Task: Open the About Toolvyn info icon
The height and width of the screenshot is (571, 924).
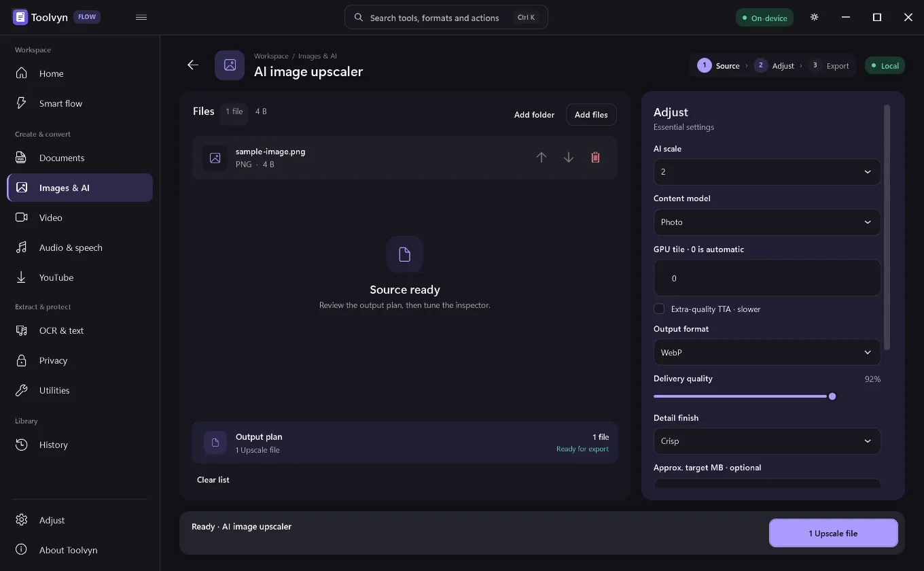Action: pos(22,549)
